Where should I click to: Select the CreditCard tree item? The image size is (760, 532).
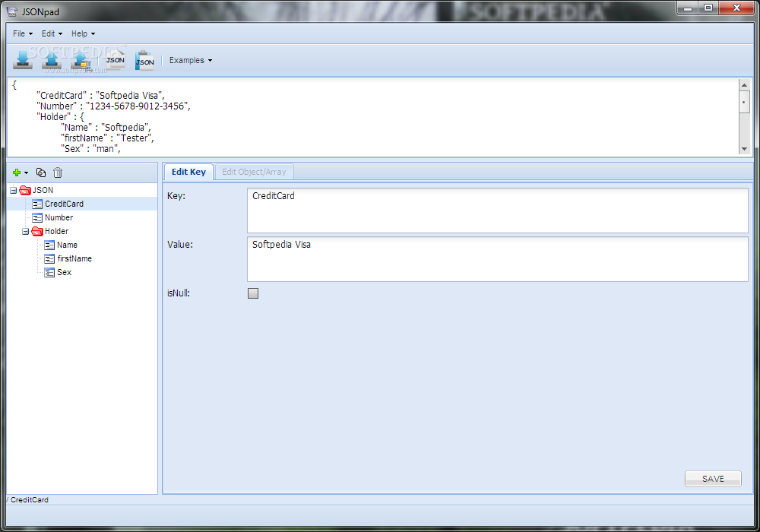point(64,204)
